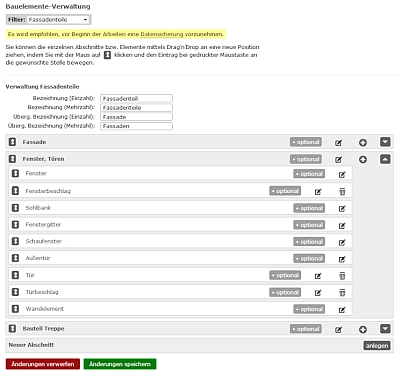
Task: Edit the Sohlbank element
Action: [342, 209]
